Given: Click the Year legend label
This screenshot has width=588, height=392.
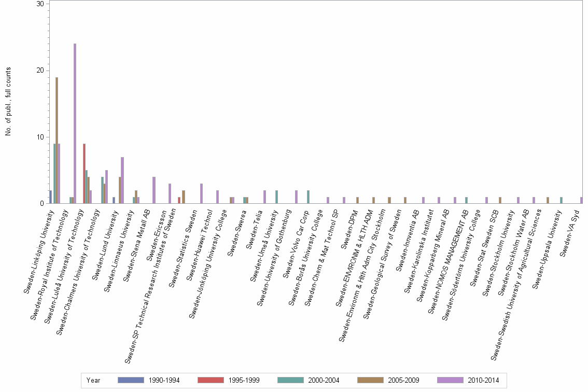Looking at the screenshot, I should [x=93, y=380].
